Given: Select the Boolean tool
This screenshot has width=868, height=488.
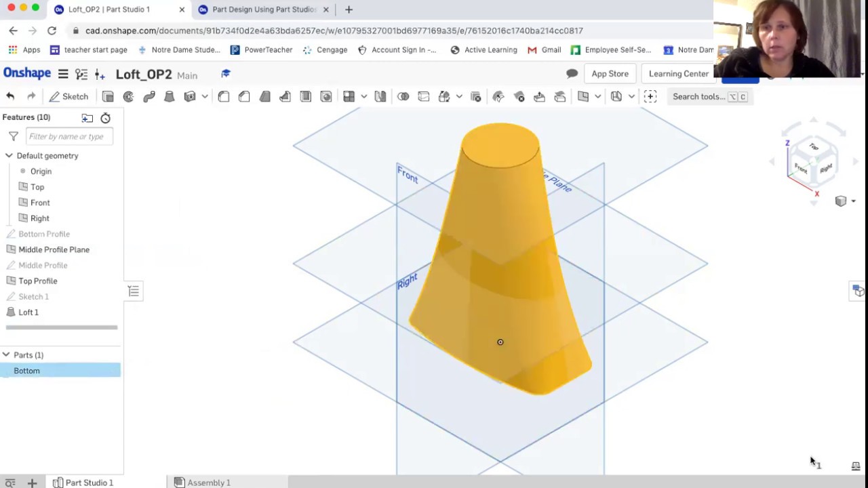Looking at the screenshot, I should [x=403, y=96].
